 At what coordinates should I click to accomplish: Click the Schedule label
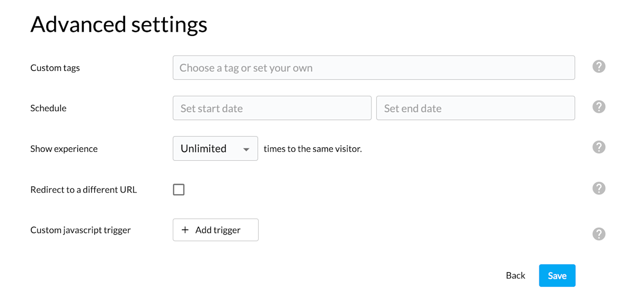pos(48,108)
